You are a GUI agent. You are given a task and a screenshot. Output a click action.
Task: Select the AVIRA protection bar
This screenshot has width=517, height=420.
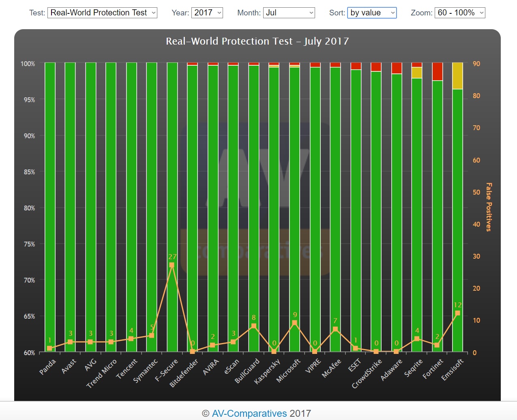(213, 208)
